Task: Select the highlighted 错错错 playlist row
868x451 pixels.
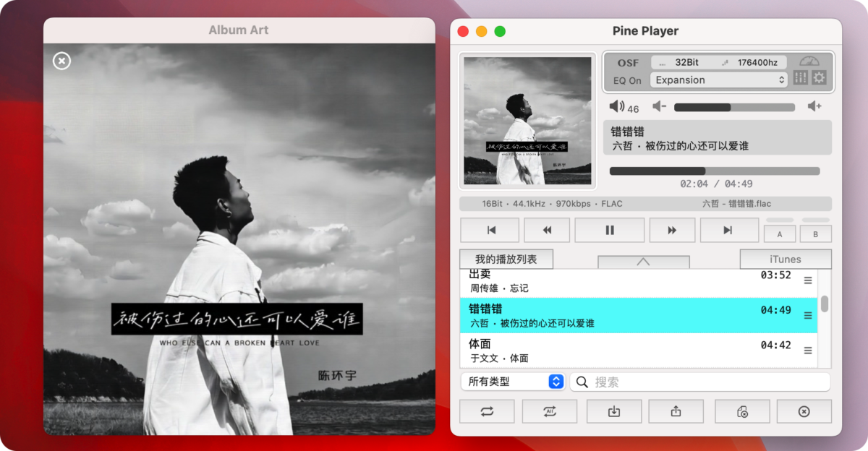Action: coord(639,315)
